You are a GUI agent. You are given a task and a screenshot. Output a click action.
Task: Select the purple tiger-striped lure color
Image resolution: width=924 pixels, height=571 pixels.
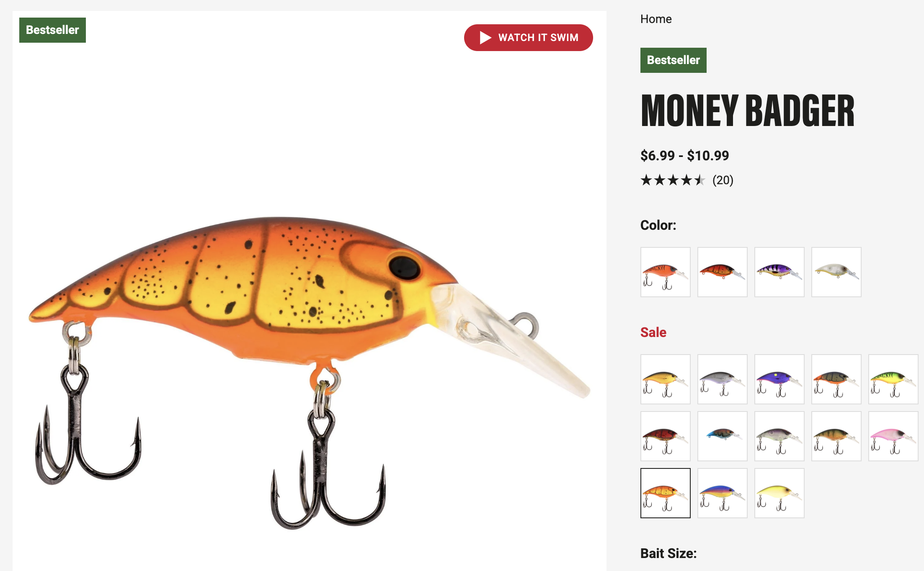point(779,272)
